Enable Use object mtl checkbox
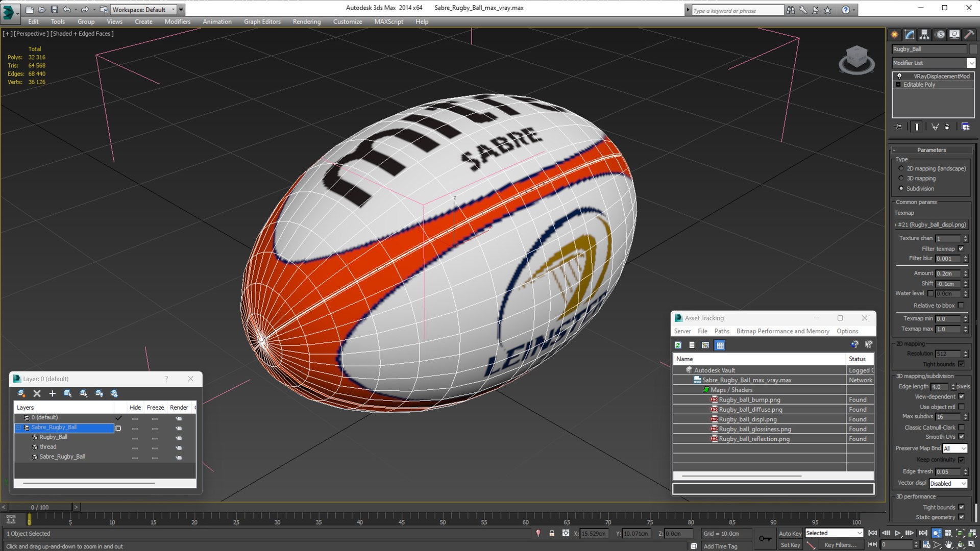The width and height of the screenshot is (980, 551). pyautogui.click(x=962, y=407)
